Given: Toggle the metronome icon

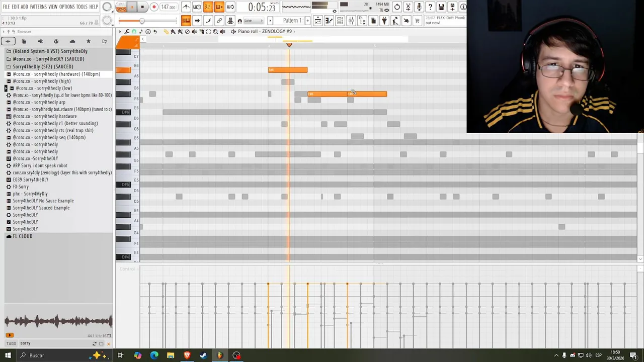Looking at the screenshot, I should tap(186, 7).
